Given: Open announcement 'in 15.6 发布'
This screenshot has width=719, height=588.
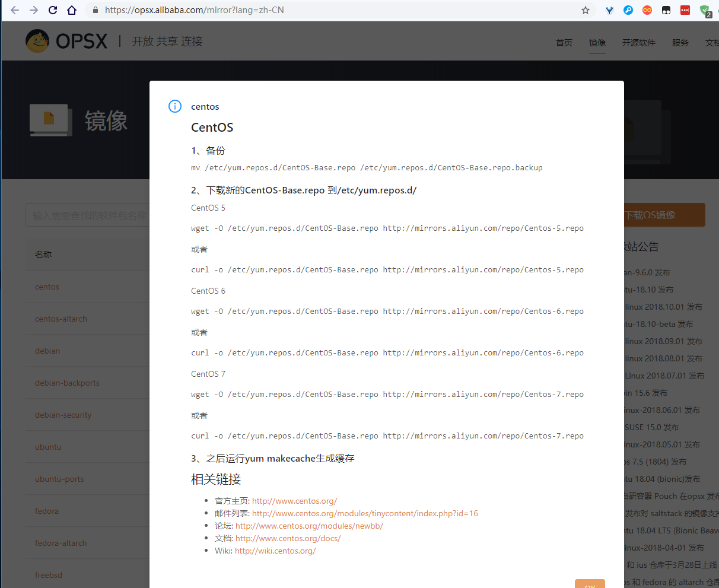Looking at the screenshot, I should point(645,393).
